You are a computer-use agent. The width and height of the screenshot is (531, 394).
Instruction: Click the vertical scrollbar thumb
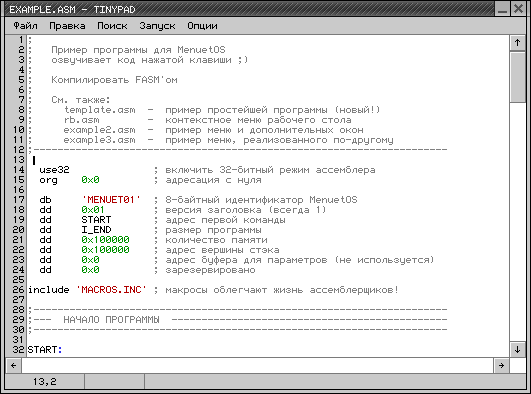(x=517, y=77)
